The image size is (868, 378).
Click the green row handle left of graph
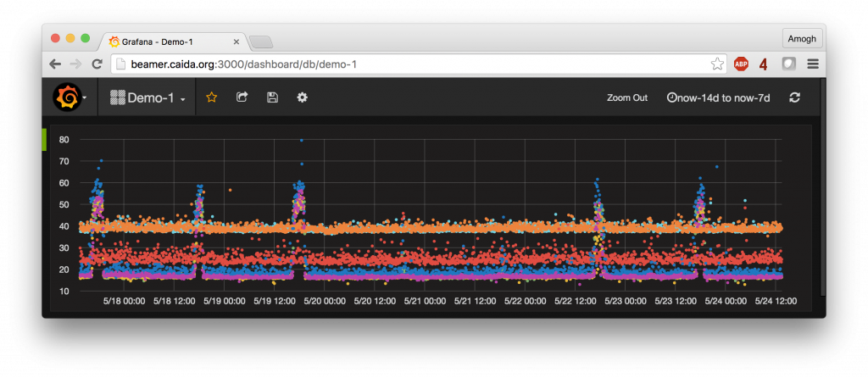pyautogui.click(x=44, y=140)
